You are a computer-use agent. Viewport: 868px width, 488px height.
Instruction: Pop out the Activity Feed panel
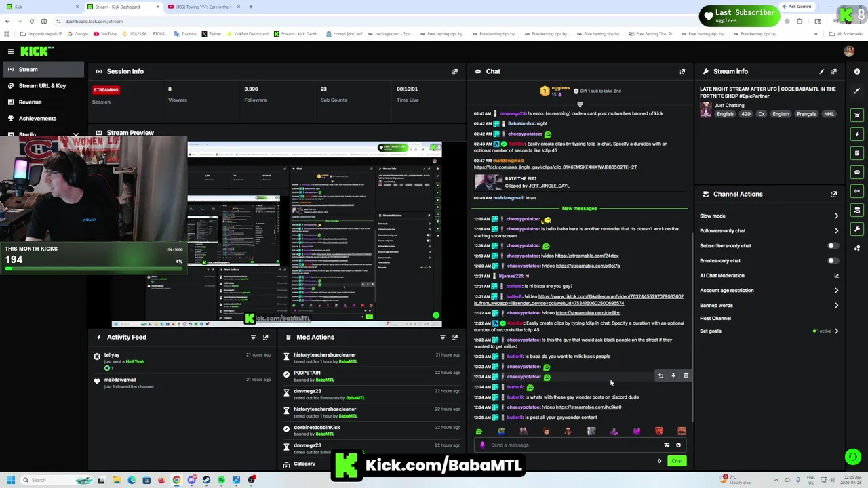pos(265,337)
